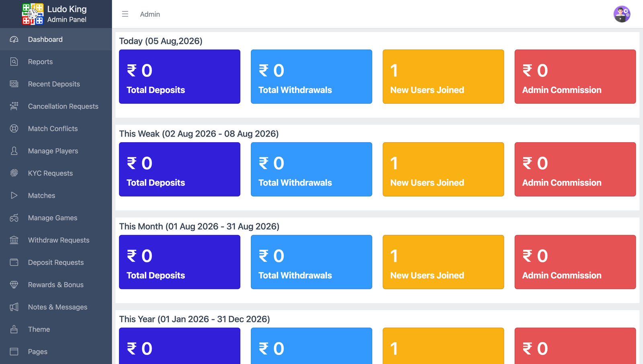The width and height of the screenshot is (643, 364).
Task: Open This Year red commission card
Action: tap(575, 346)
